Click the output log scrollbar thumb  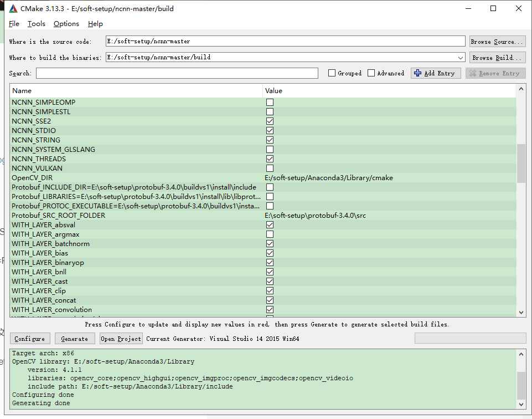tap(521, 386)
